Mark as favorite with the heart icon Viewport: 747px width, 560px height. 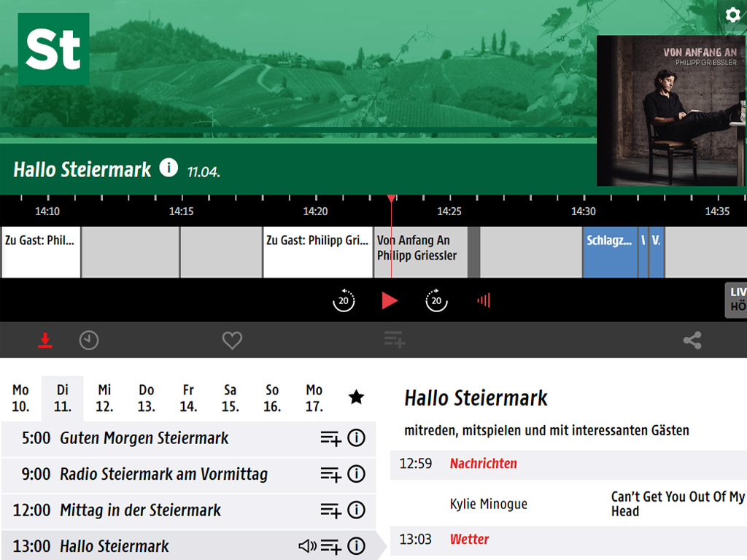pos(232,341)
